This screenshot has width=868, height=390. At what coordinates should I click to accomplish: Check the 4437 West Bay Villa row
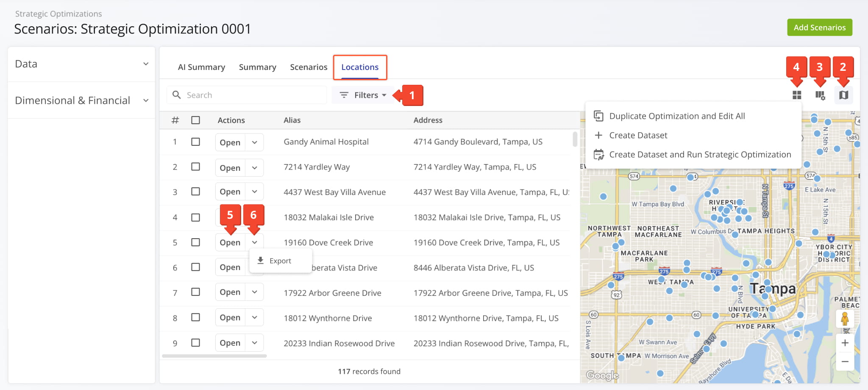point(195,192)
